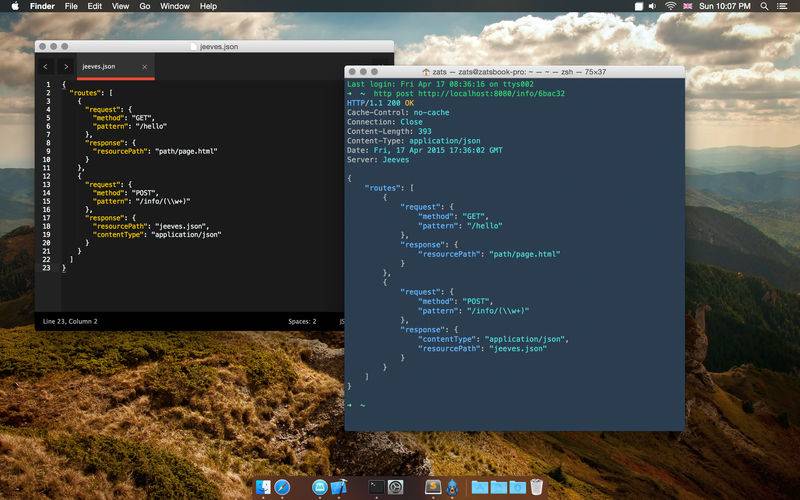Click line number 23 in the gutter

pos(46,268)
